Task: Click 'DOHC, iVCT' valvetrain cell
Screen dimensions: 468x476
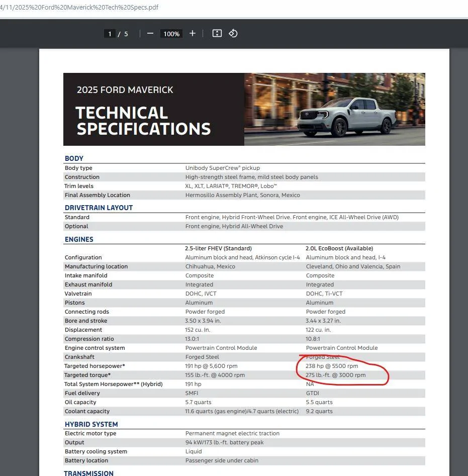Action: pyautogui.click(x=201, y=294)
